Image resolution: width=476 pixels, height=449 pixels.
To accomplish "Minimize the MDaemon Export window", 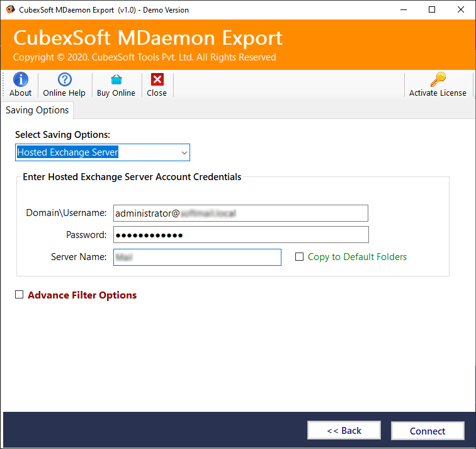I will [x=402, y=9].
